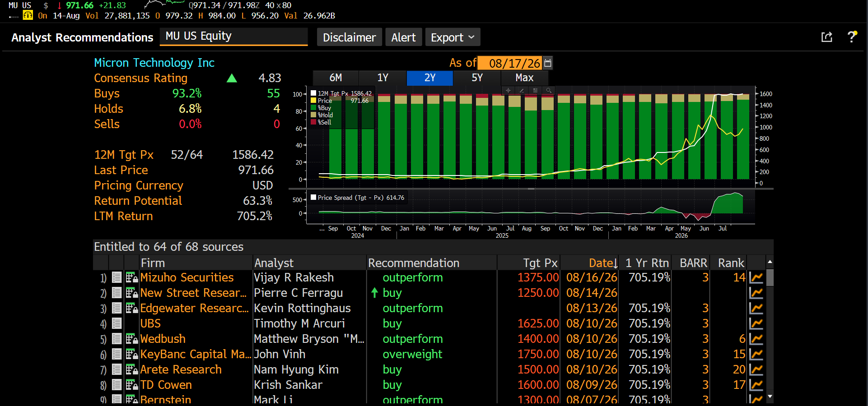This screenshot has width=868, height=406.
Task: Click the red %Sell legend swatch
Action: pyautogui.click(x=313, y=122)
